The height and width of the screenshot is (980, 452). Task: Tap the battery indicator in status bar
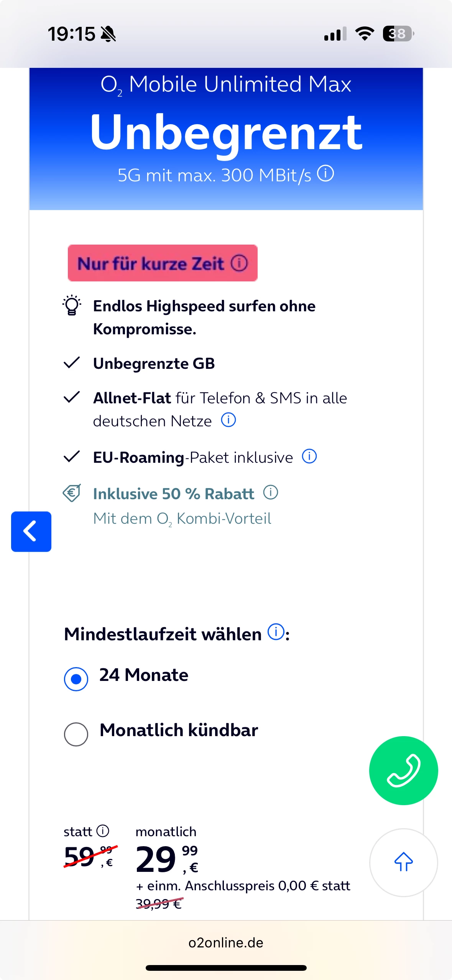pos(398,34)
